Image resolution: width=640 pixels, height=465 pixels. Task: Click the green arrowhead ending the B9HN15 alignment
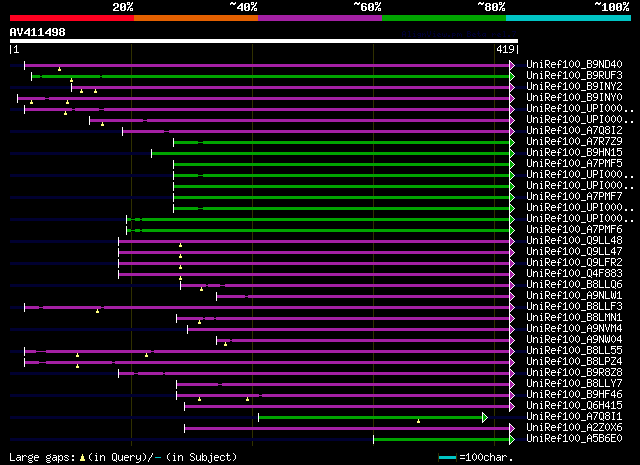pos(512,153)
